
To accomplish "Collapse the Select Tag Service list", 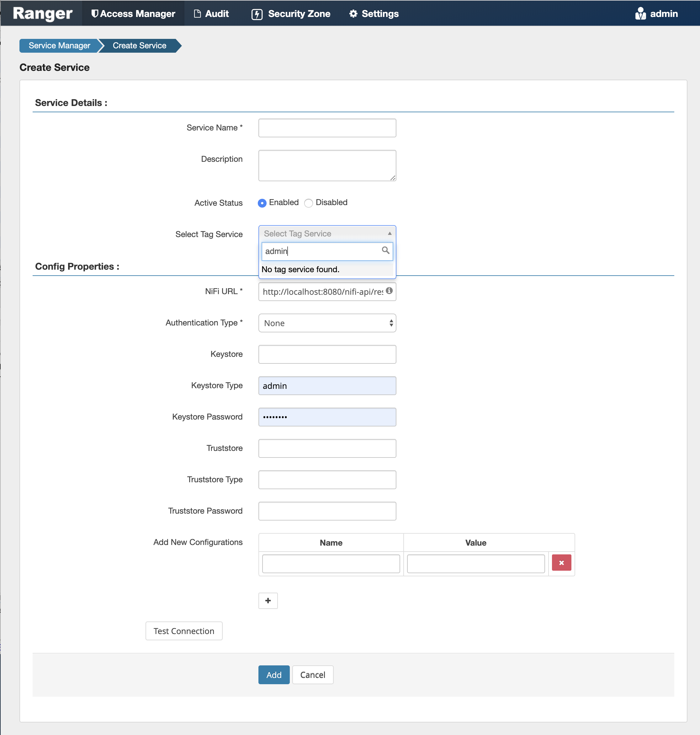I will pyautogui.click(x=389, y=233).
